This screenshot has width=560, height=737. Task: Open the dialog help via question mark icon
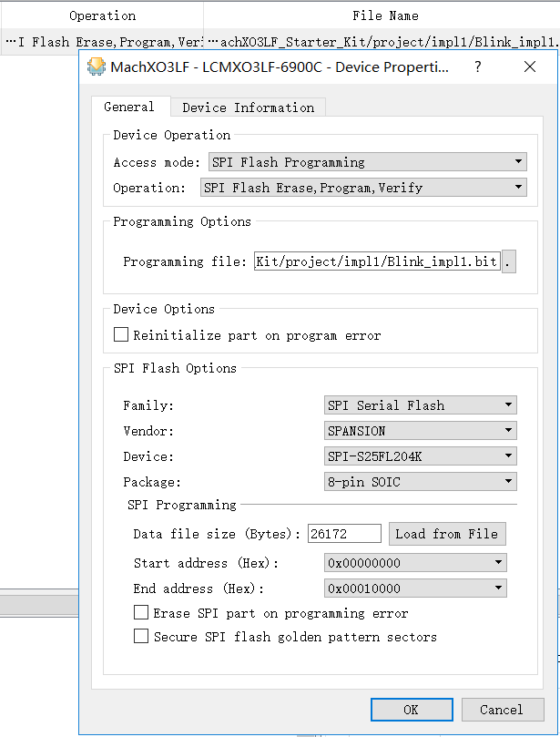coord(477,67)
